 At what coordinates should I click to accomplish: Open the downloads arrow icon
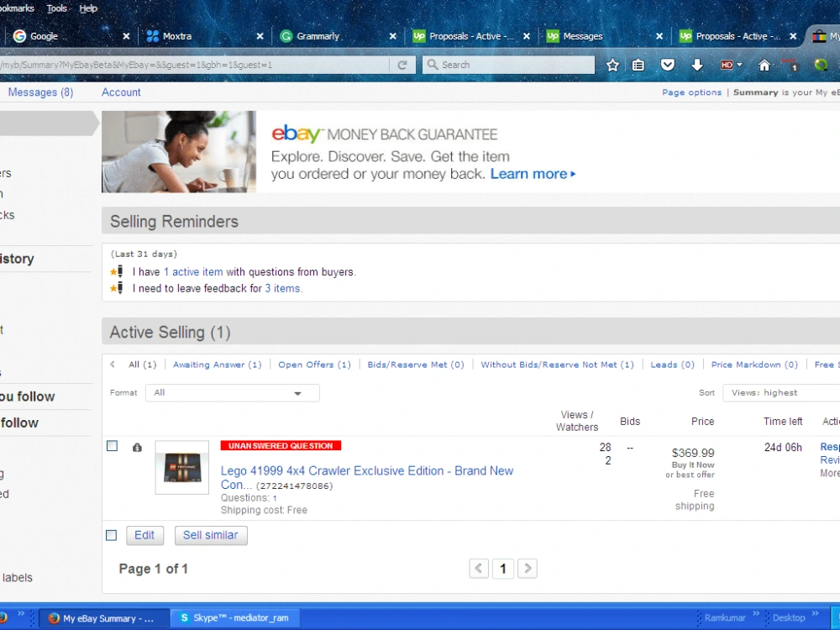tap(697, 65)
